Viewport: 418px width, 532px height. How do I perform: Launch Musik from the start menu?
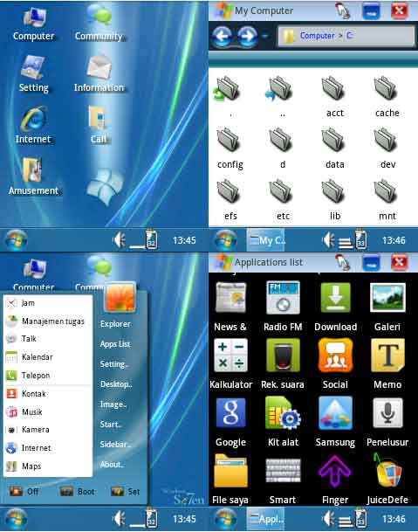[x=47, y=412]
